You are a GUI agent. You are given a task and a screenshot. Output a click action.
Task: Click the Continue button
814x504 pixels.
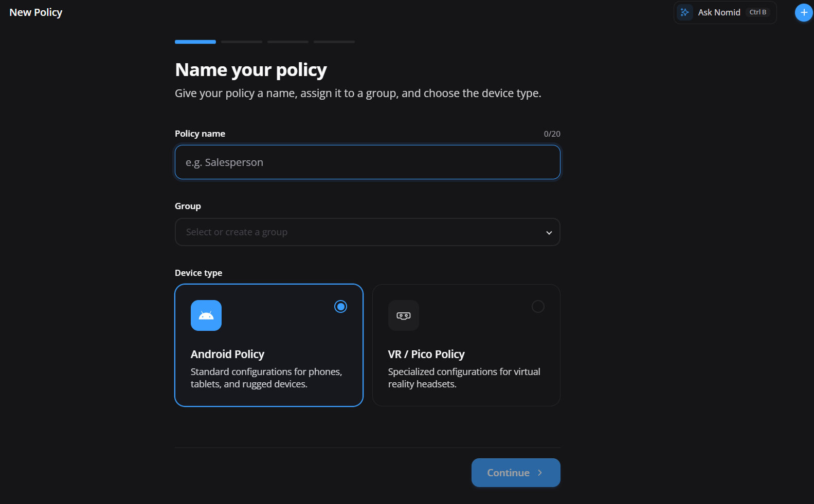[x=516, y=473]
